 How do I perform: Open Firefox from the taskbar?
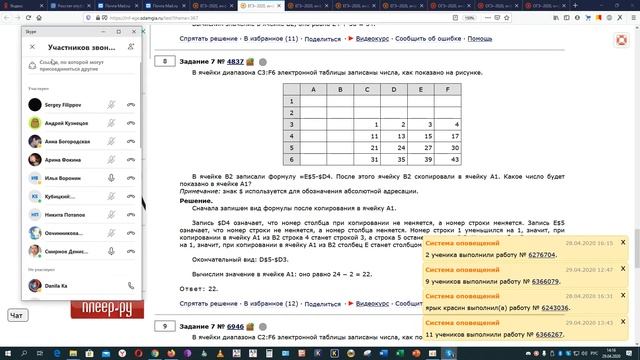(x=171, y=353)
